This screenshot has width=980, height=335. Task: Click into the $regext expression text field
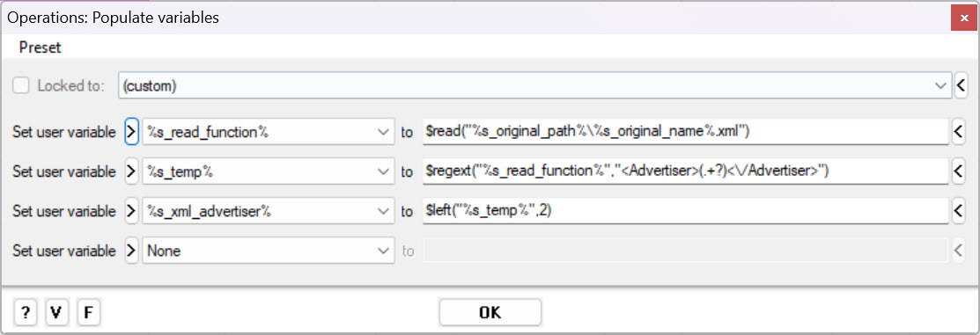tap(686, 171)
